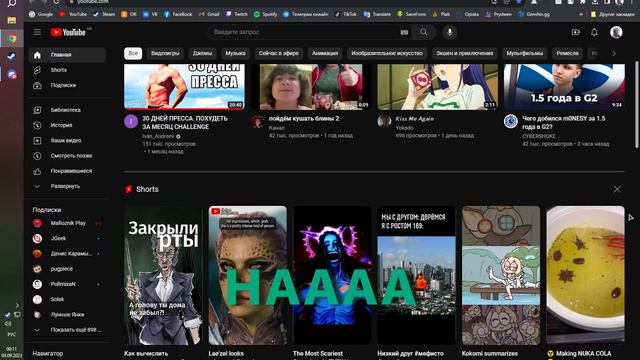Close the Shorts shelf
This screenshot has width=640, height=360.
click(x=617, y=189)
